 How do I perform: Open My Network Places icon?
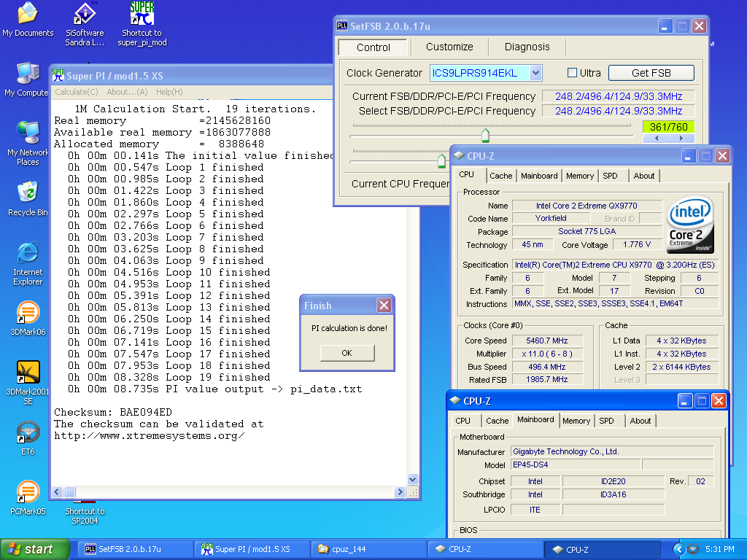point(28,143)
